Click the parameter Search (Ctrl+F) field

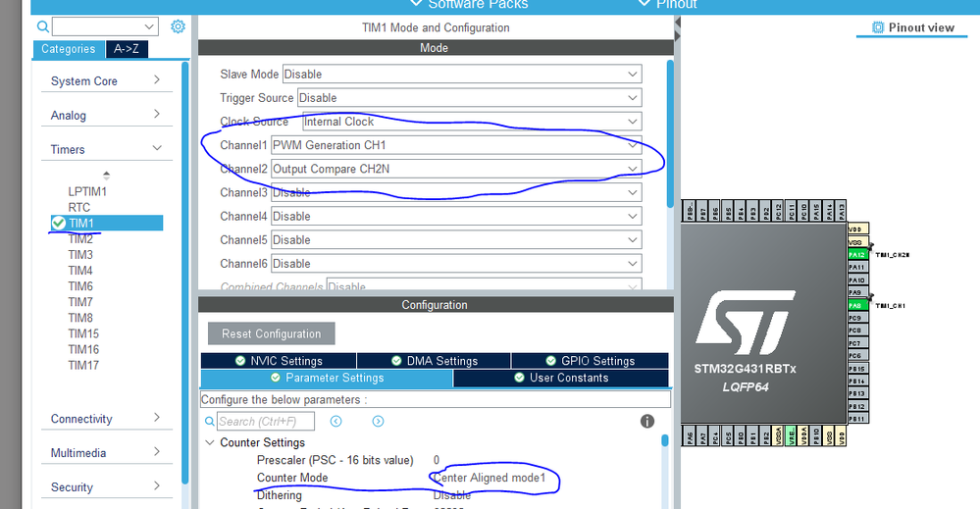(266, 421)
